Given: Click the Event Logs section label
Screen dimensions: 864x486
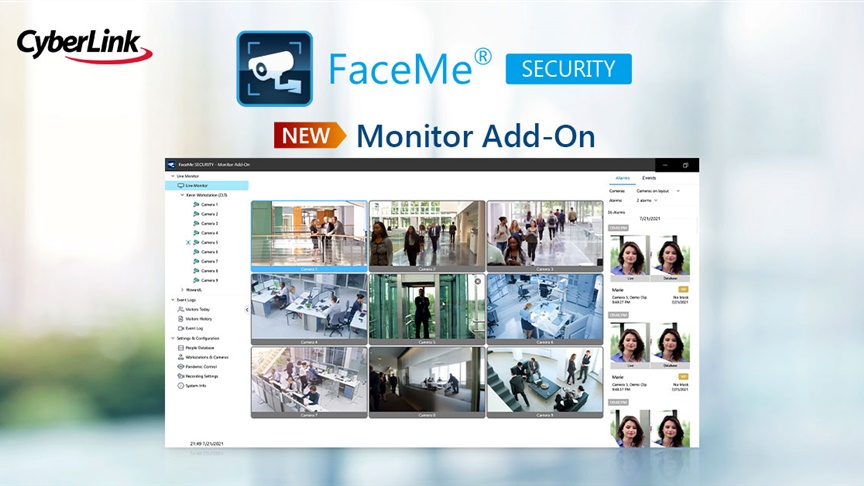Looking at the screenshot, I should (186, 300).
